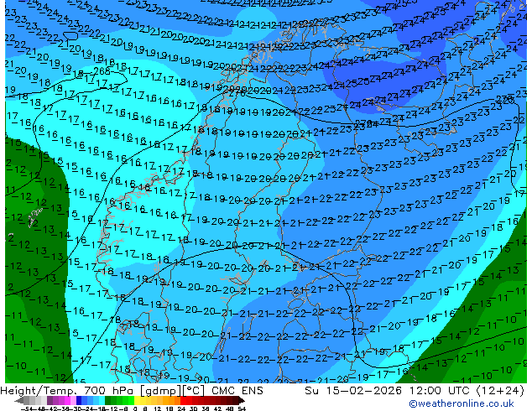Click the dark right arrow of color scale
Viewport: 532px width, 411px height.
pyautogui.click(x=242, y=401)
